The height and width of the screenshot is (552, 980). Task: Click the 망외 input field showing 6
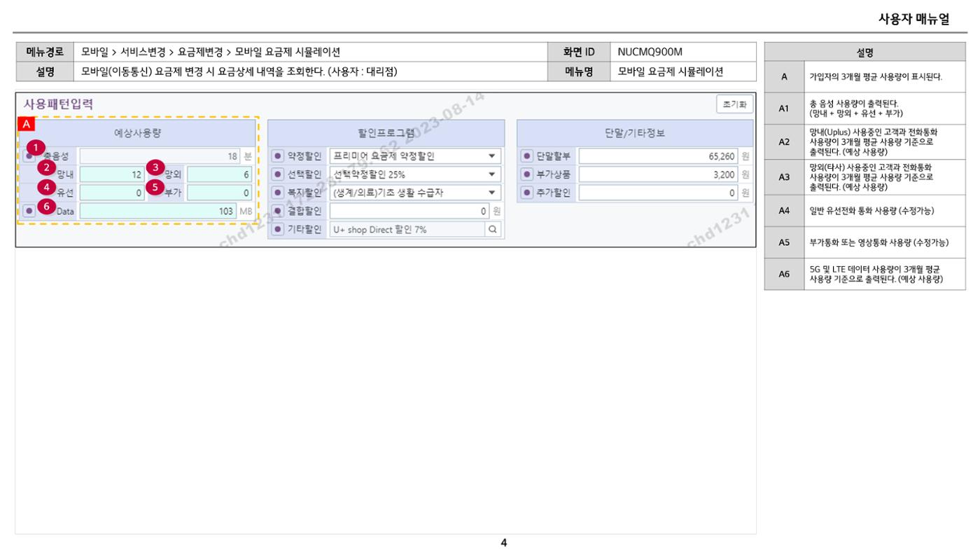pos(220,174)
